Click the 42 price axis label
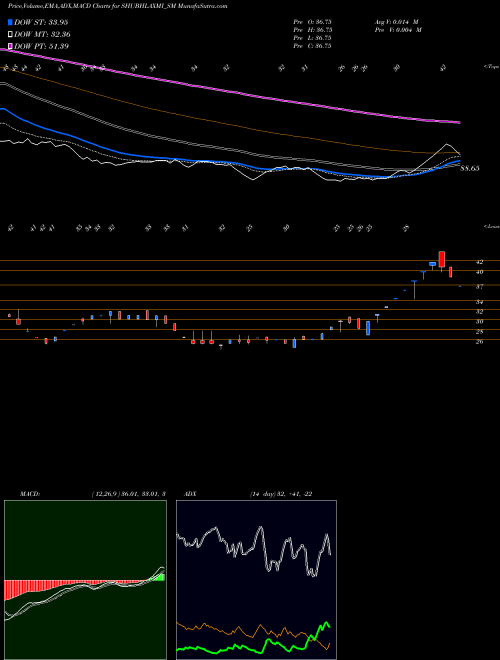This screenshot has width=500, height=660. pyautogui.click(x=479, y=262)
